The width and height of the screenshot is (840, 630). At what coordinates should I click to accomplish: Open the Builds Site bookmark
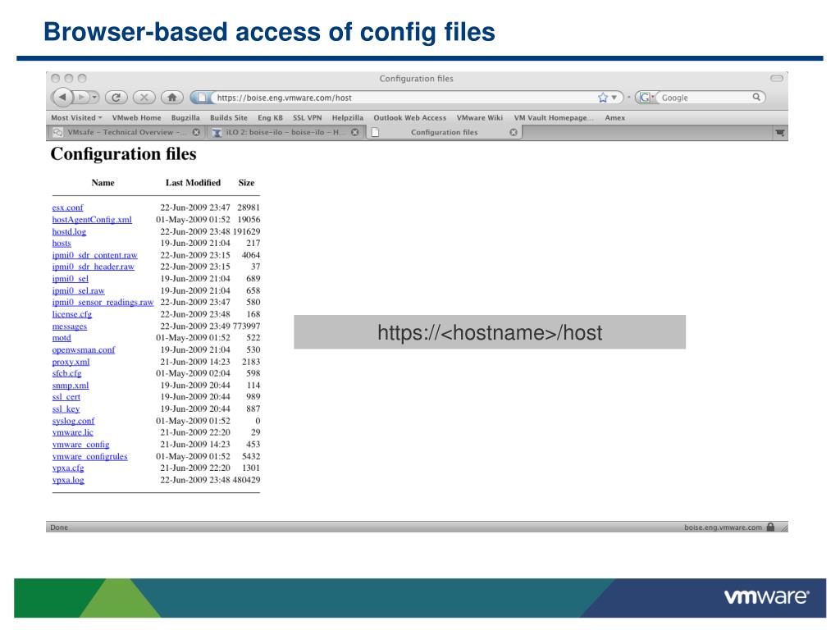point(229,117)
